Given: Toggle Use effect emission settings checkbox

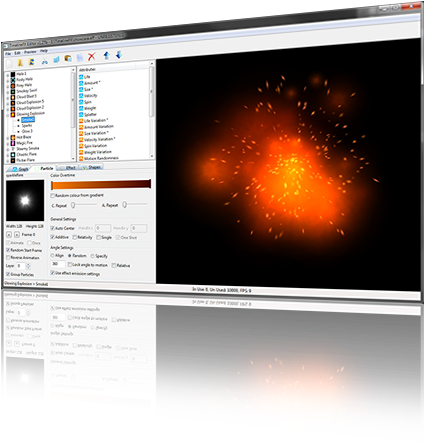Looking at the screenshot, I should pyautogui.click(x=52, y=273).
